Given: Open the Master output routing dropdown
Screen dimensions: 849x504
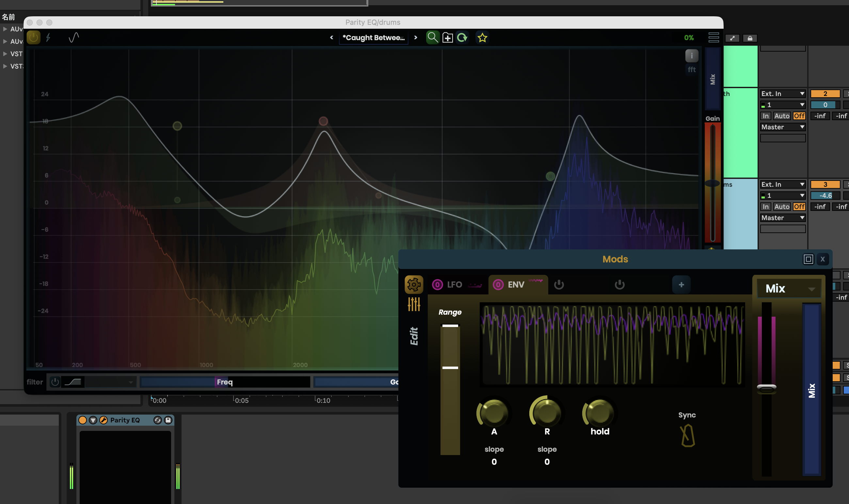Looking at the screenshot, I should click(x=782, y=127).
